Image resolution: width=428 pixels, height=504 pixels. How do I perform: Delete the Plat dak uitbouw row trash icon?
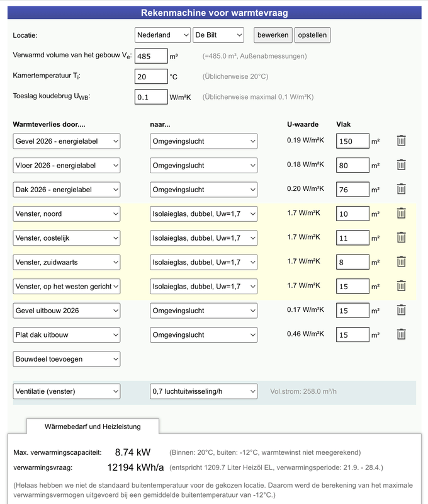pyautogui.click(x=403, y=335)
